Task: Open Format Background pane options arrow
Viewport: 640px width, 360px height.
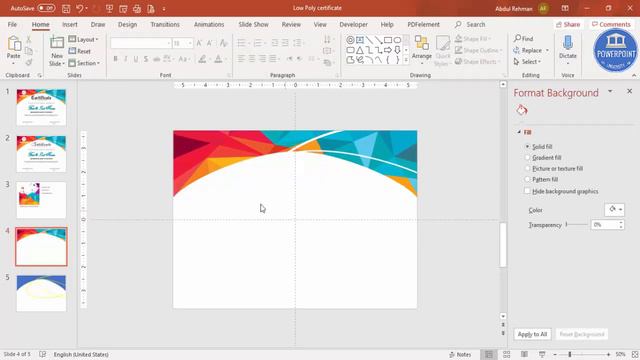Action: click(610, 91)
